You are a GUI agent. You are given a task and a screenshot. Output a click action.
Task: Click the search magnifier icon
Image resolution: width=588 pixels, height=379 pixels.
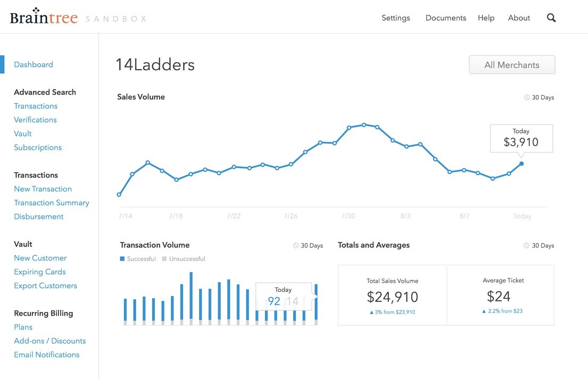pos(551,18)
